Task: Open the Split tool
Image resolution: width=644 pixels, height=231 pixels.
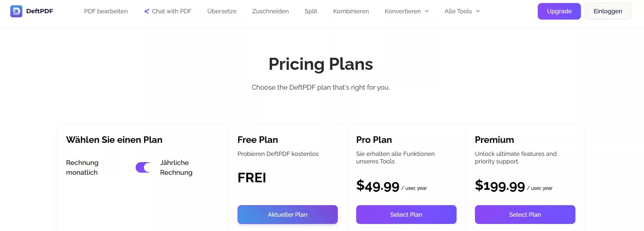Action: [311, 11]
